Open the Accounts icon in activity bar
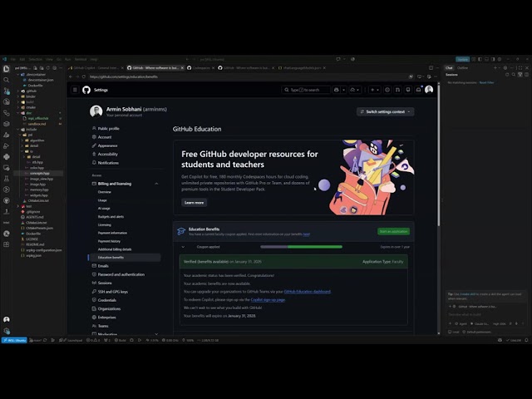 pyautogui.click(x=6, y=319)
